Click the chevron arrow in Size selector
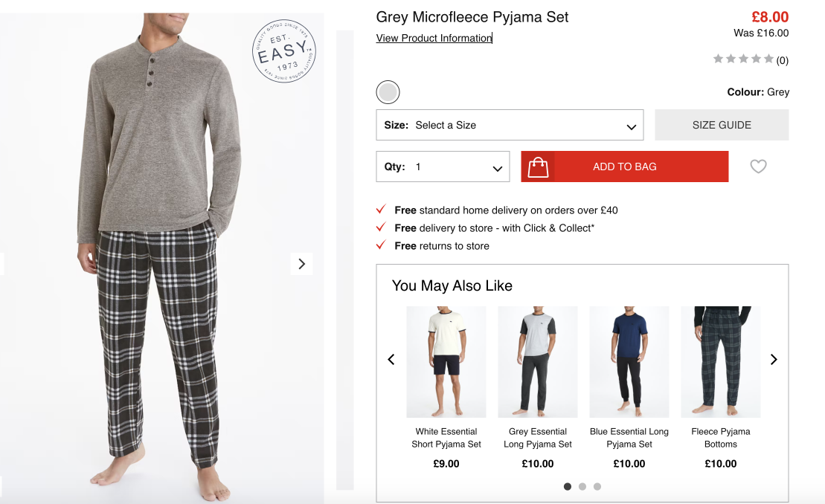 [631, 126]
